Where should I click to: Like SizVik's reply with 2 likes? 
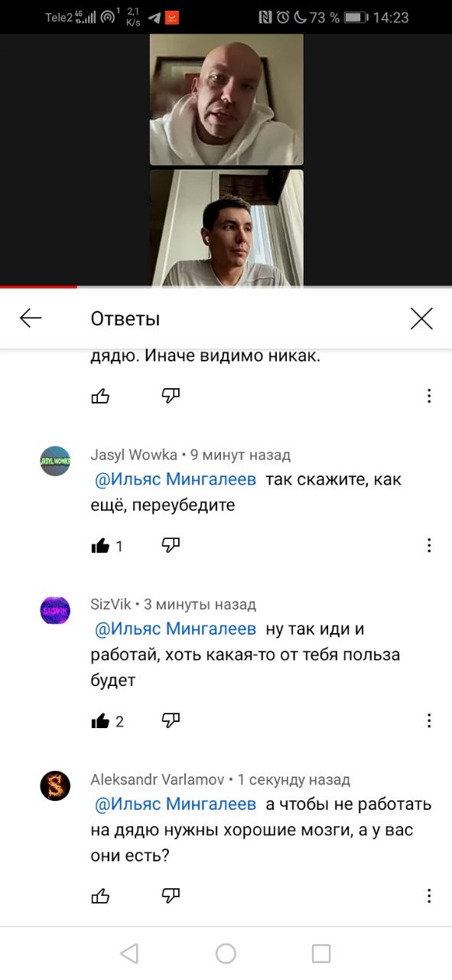(x=100, y=720)
